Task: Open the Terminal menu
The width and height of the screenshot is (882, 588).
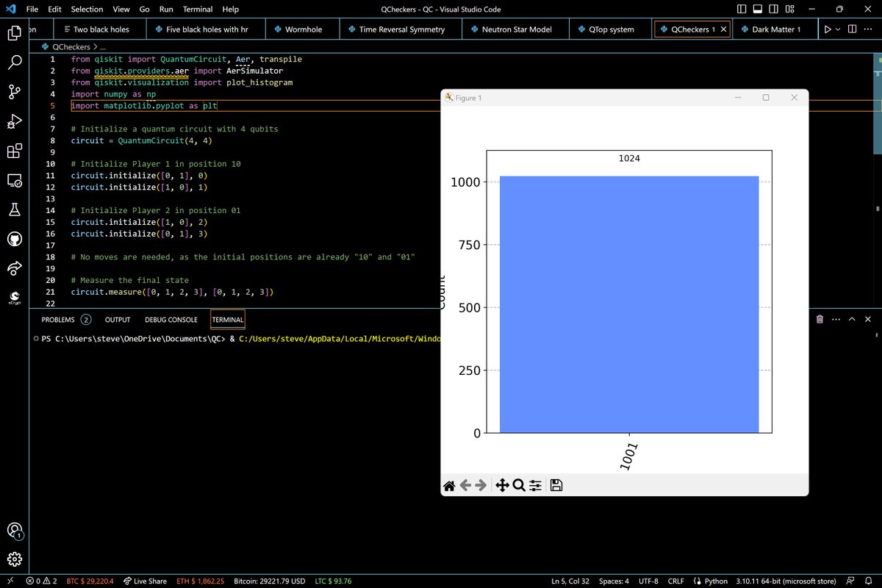Action: click(197, 10)
